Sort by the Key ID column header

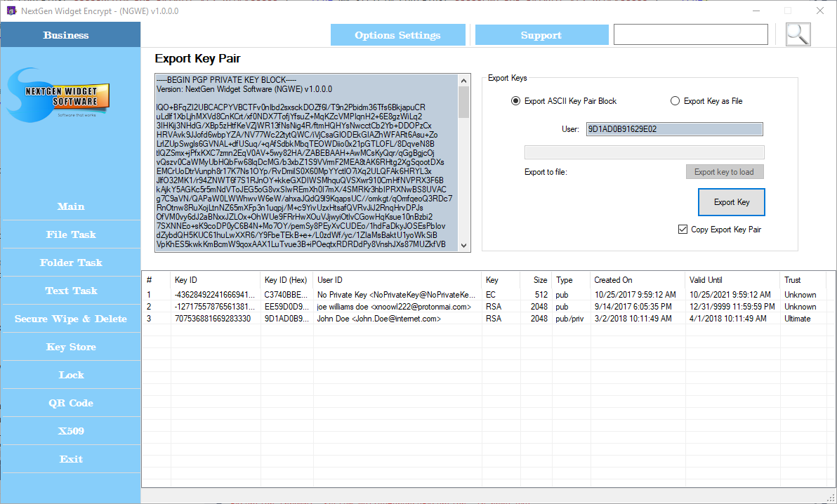click(x=216, y=280)
